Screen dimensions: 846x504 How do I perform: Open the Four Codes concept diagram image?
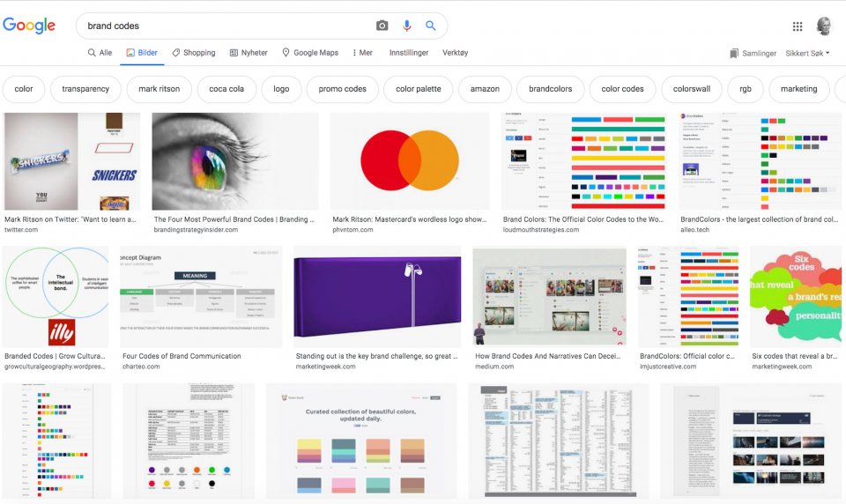[x=201, y=296]
